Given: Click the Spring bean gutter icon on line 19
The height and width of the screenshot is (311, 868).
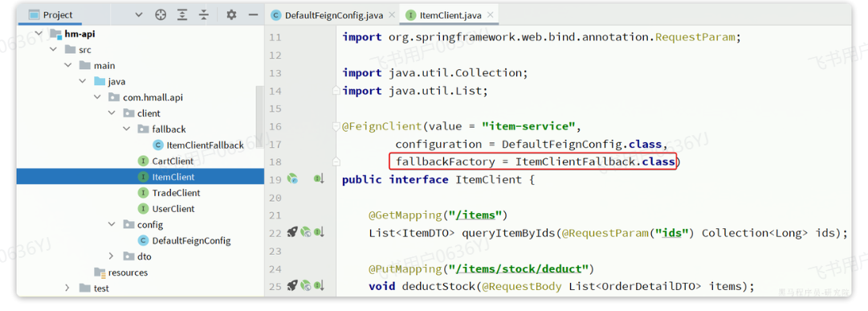Looking at the screenshot, I should coord(293,179).
